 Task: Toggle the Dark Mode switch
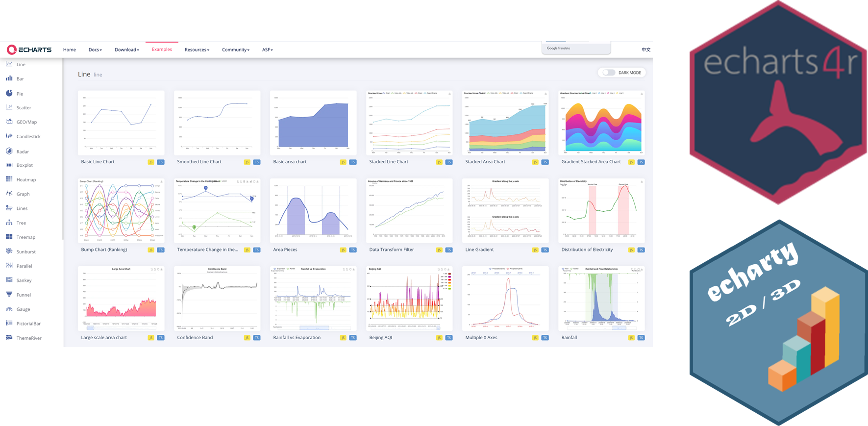(x=609, y=73)
